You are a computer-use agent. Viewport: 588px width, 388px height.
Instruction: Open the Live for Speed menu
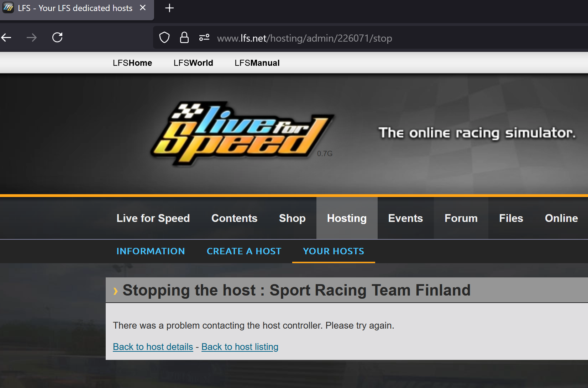click(153, 218)
